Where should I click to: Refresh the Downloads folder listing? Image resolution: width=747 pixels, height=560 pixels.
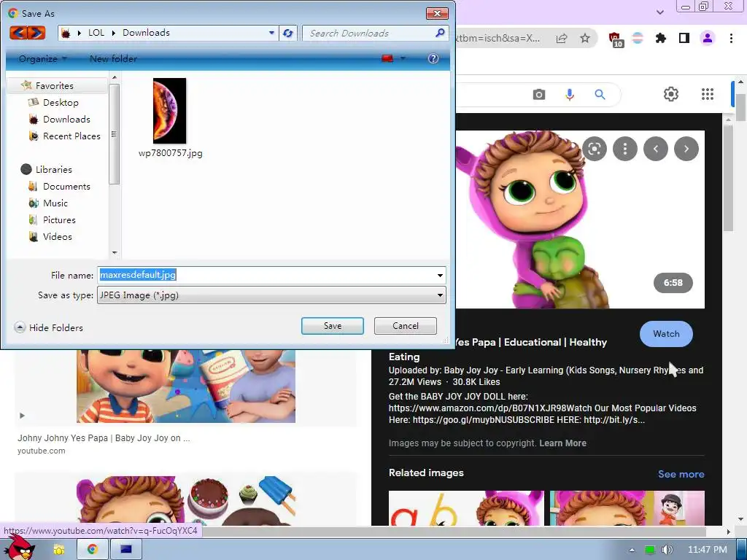point(287,33)
